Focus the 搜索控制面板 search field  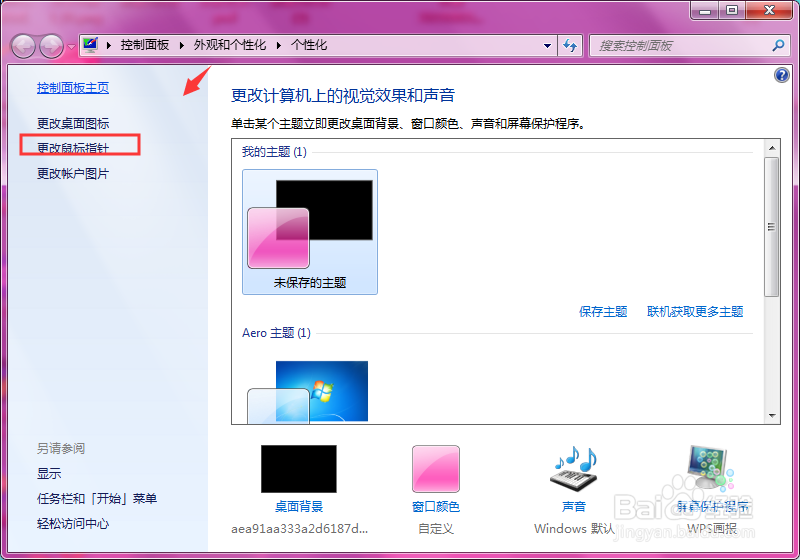click(x=683, y=45)
